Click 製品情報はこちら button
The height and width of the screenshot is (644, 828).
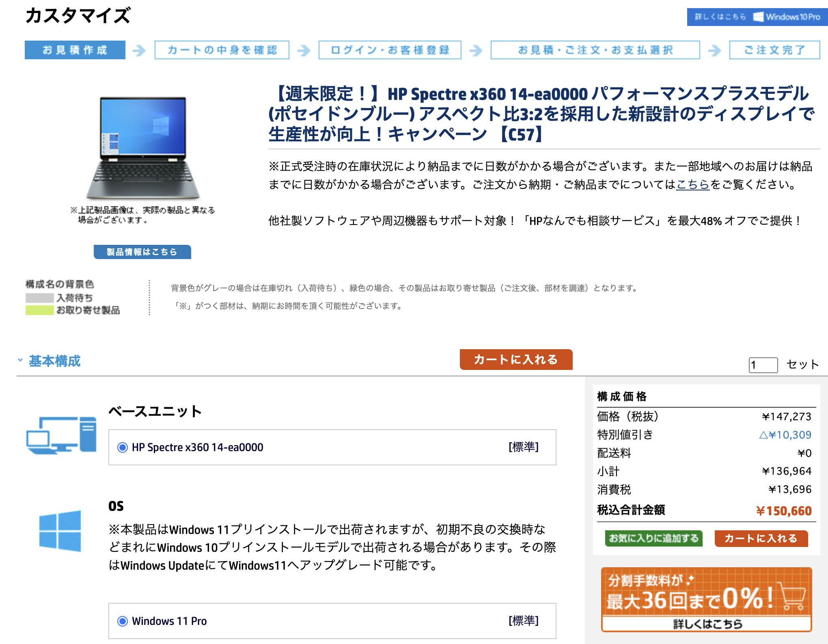pos(142,252)
